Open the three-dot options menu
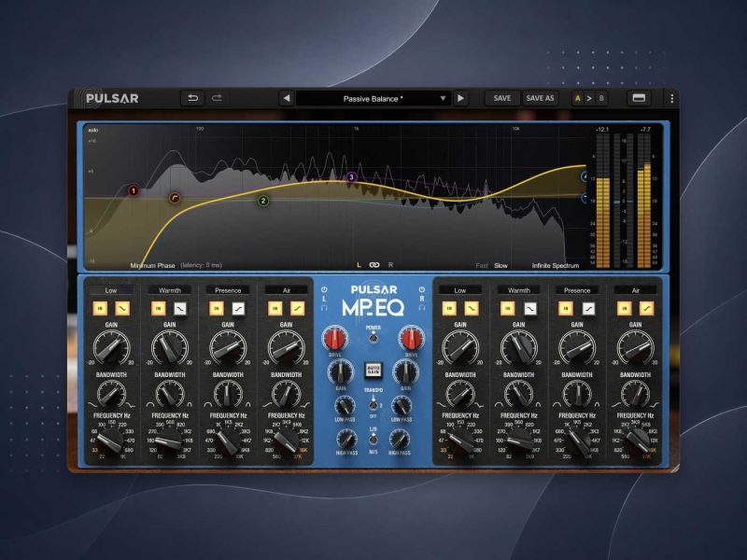This screenshot has height=560, width=747. click(x=671, y=99)
